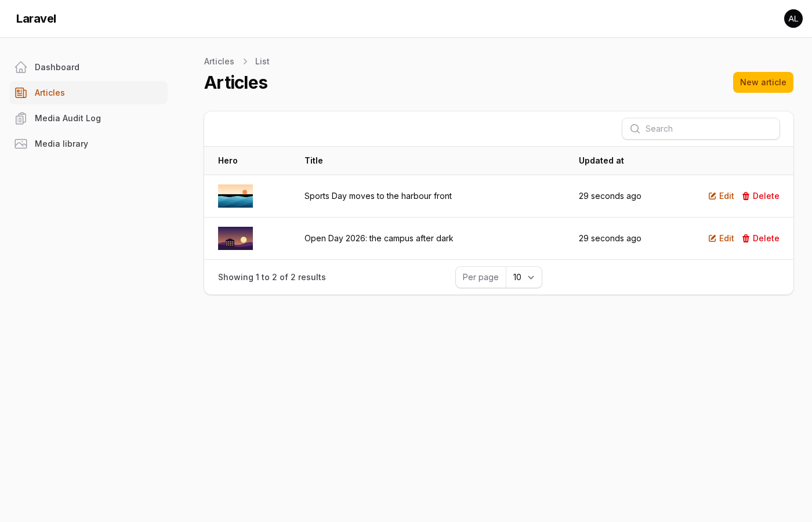The width and height of the screenshot is (812, 522).
Task: Open Dashboard from the sidebar
Action: tap(88, 67)
